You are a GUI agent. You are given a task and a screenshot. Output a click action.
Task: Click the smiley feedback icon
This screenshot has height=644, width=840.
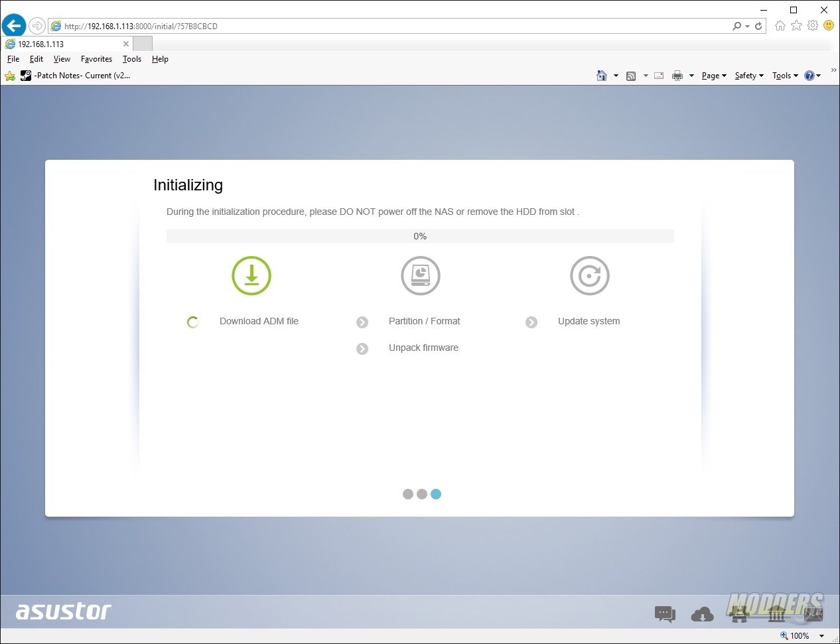pyautogui.click(x=829, y=25)
